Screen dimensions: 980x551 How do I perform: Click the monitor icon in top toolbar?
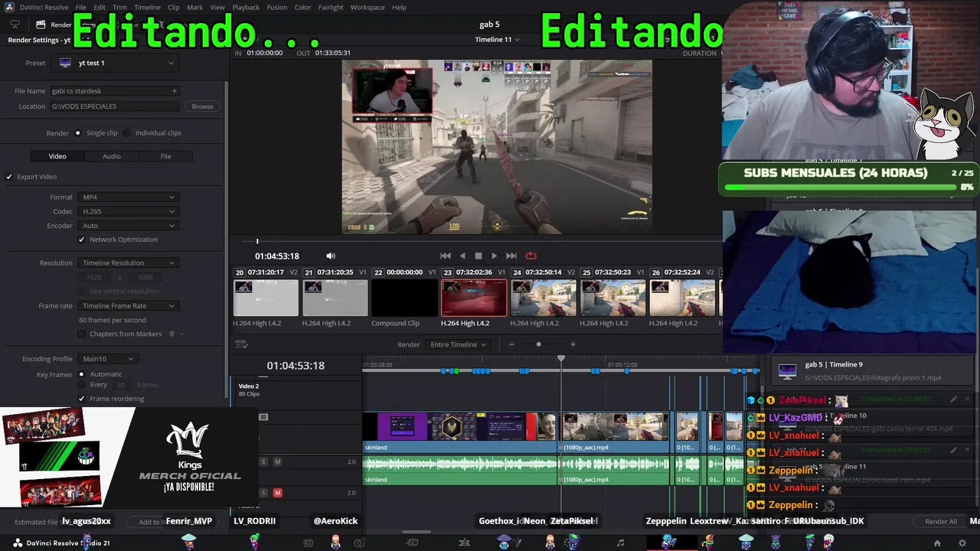(x=15, y=24)
